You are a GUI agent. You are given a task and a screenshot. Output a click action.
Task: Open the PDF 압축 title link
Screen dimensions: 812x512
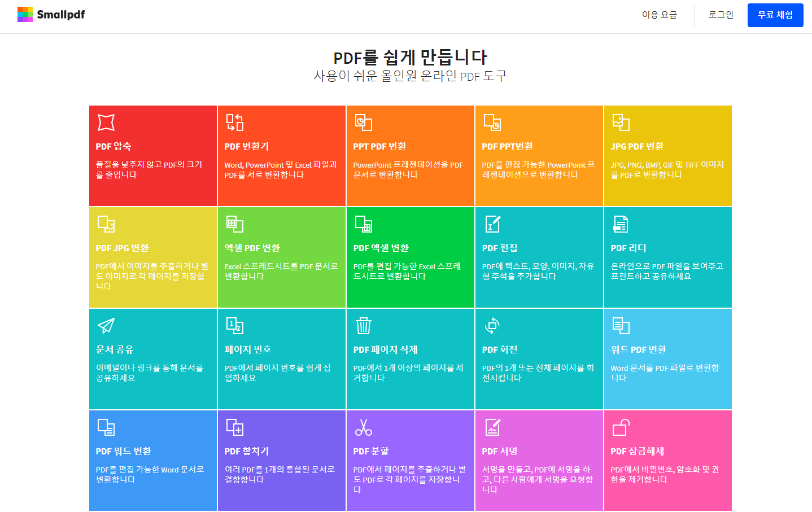point(113,147)
